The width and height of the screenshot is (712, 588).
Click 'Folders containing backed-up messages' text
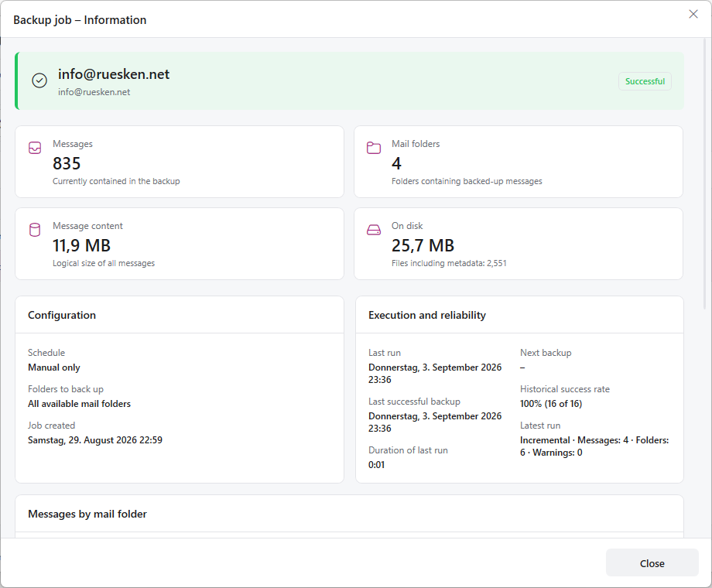click(467, 181)
